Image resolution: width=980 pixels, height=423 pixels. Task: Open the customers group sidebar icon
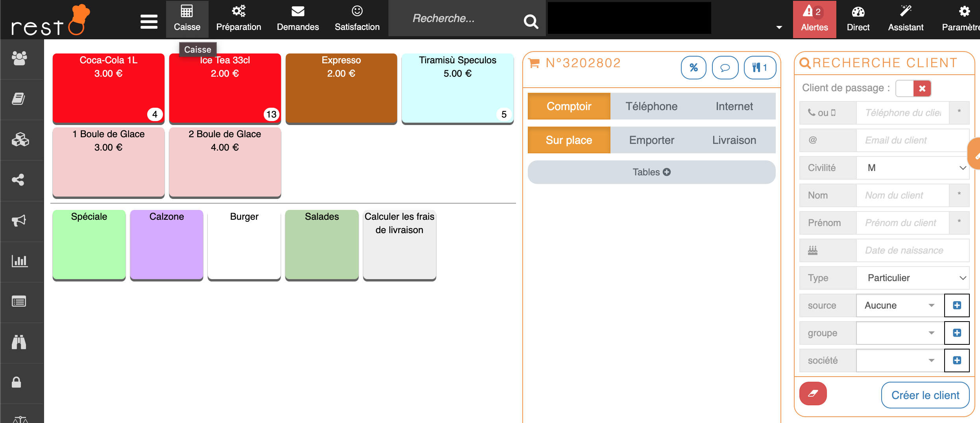(19, 59)
